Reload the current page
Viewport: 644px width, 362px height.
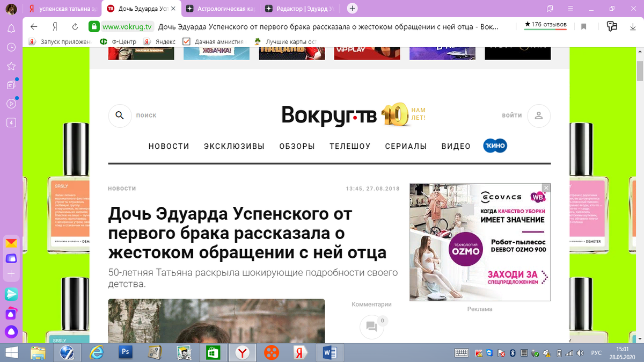tap(75, 26)
